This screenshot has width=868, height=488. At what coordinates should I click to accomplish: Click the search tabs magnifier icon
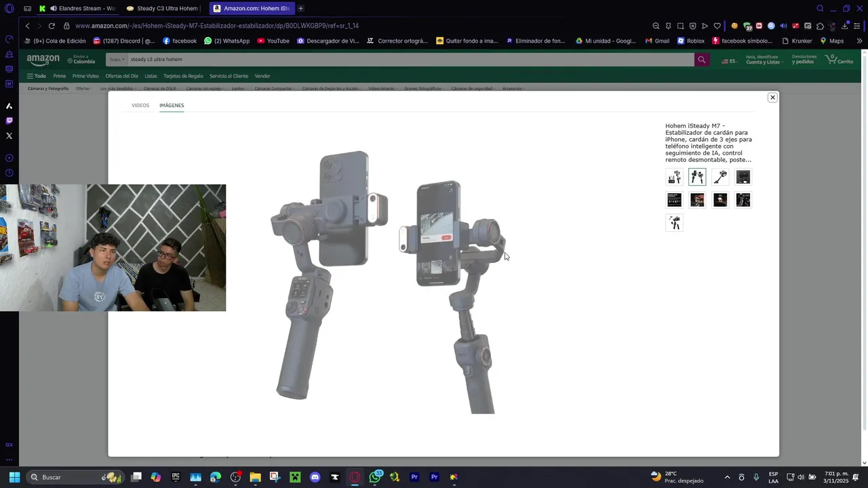[820, 8]
